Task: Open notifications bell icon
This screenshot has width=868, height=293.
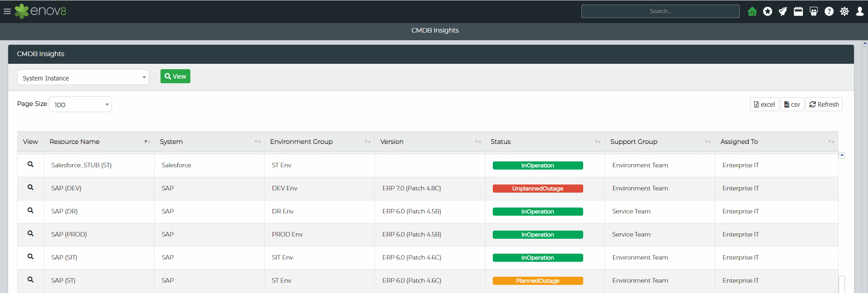Action: 783,11
